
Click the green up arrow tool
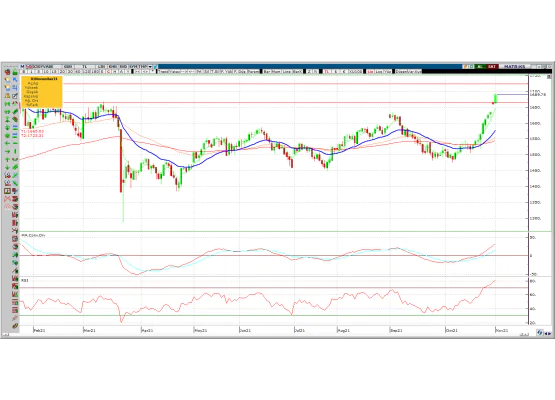coord(7,159)
